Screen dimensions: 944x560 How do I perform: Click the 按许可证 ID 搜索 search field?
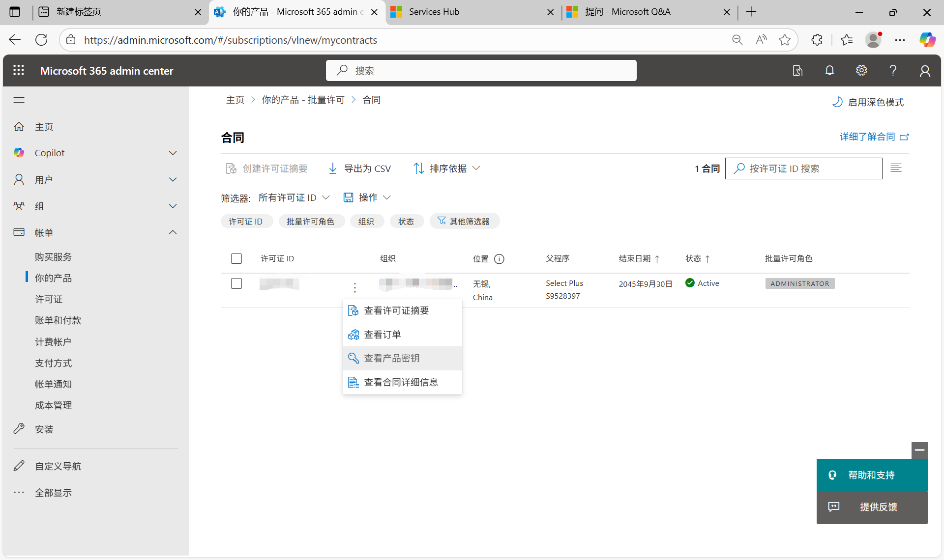click(803, 168)
